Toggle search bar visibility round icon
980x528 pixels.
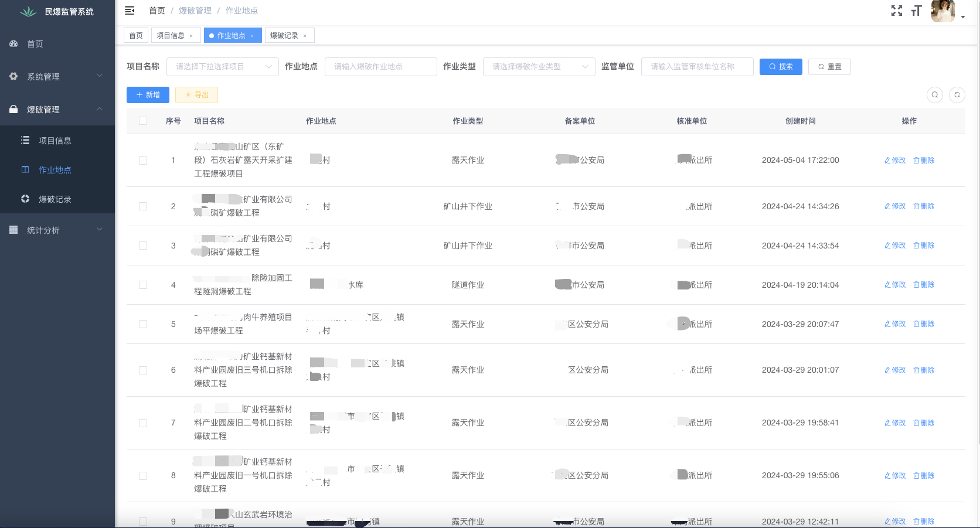(x=935, y=95)
